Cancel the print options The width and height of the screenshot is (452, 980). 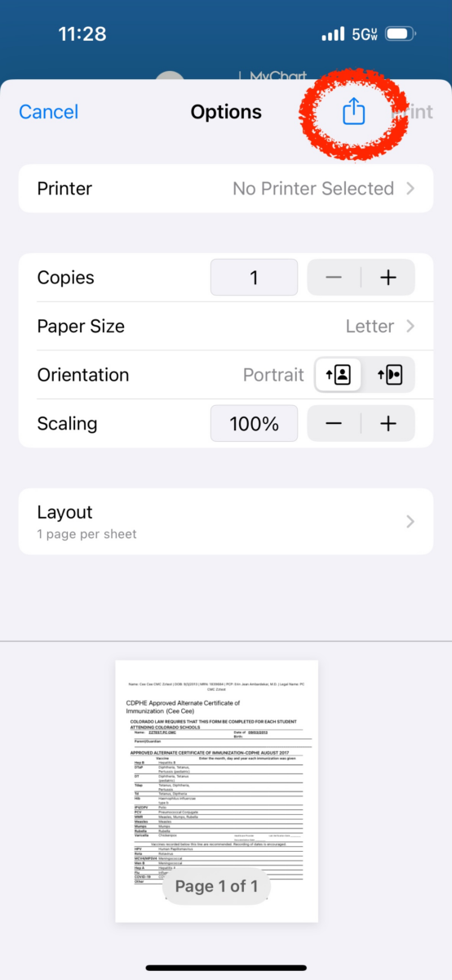pos(49,112)
